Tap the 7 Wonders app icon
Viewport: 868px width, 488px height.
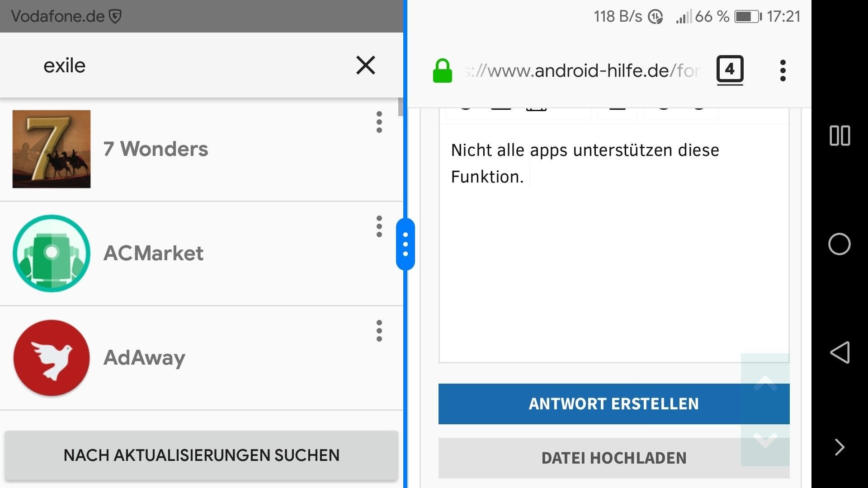click(52, 149)
